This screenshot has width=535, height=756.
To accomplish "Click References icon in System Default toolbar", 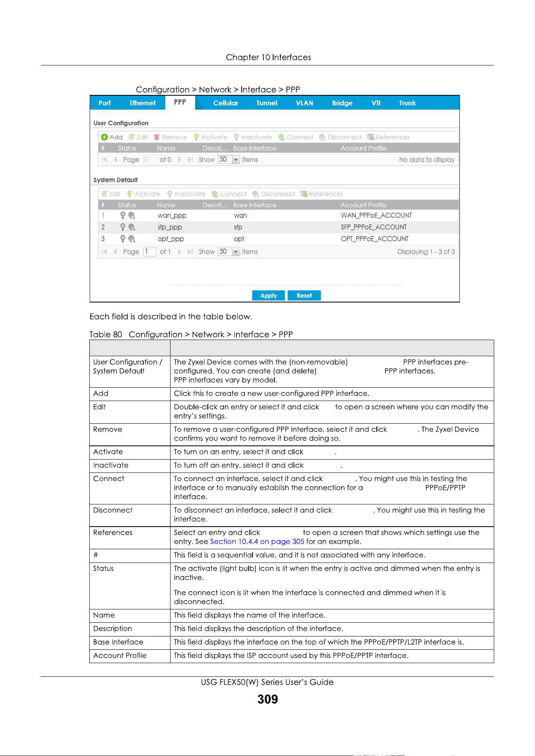I will pyautogui.click(x=304, y=194).
